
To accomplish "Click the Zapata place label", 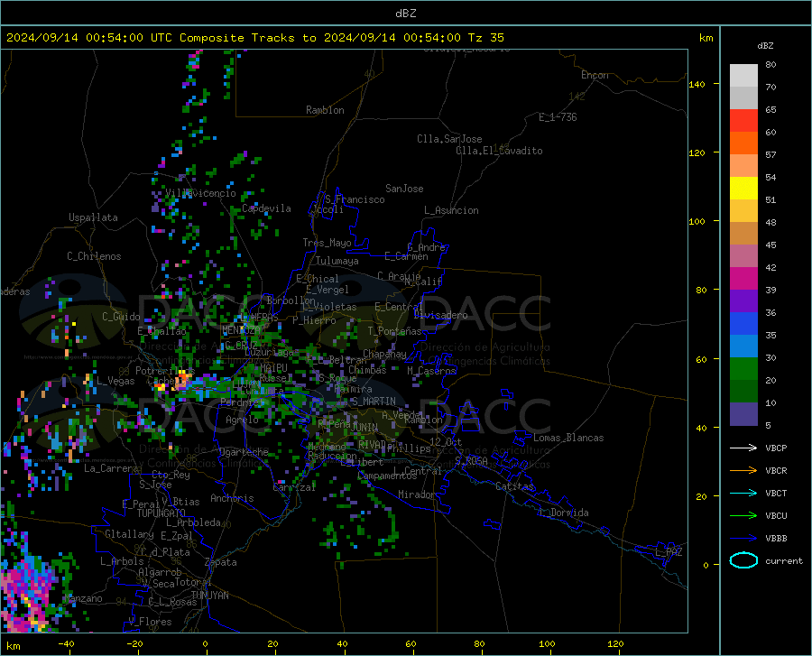I will coord(221,562).
